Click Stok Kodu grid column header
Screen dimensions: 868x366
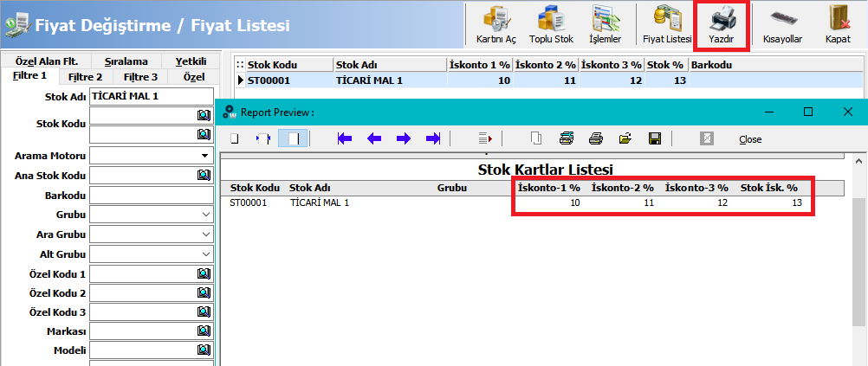pos(289,65)
